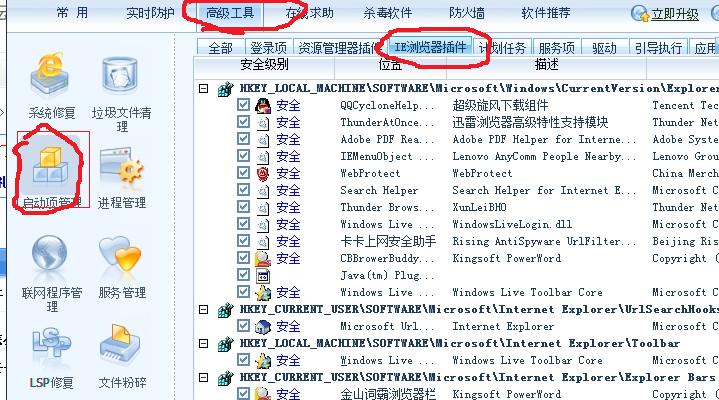The image size is (719, 400).
Task: Sort by the 安全级别 column header
Action: pos(264,65)
